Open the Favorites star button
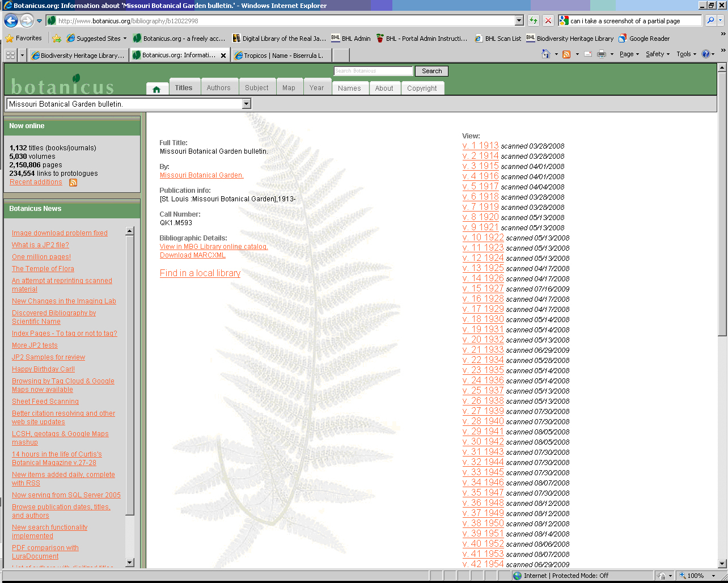Screen dimensions: 728x583 click(24, 39)
